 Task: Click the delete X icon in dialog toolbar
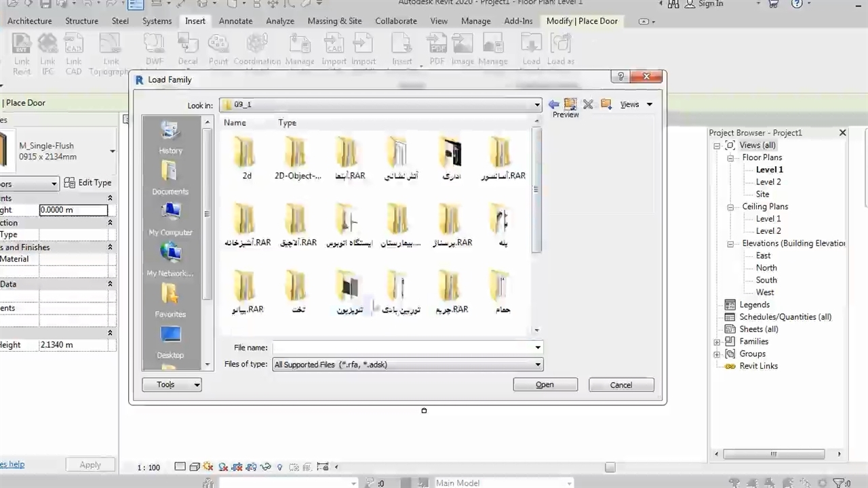[x=588, y=104]
